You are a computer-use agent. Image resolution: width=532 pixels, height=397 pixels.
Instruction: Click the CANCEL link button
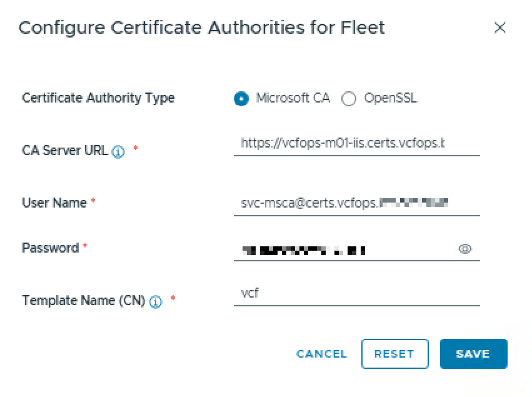pyautogui.click(x=322, y=354)
